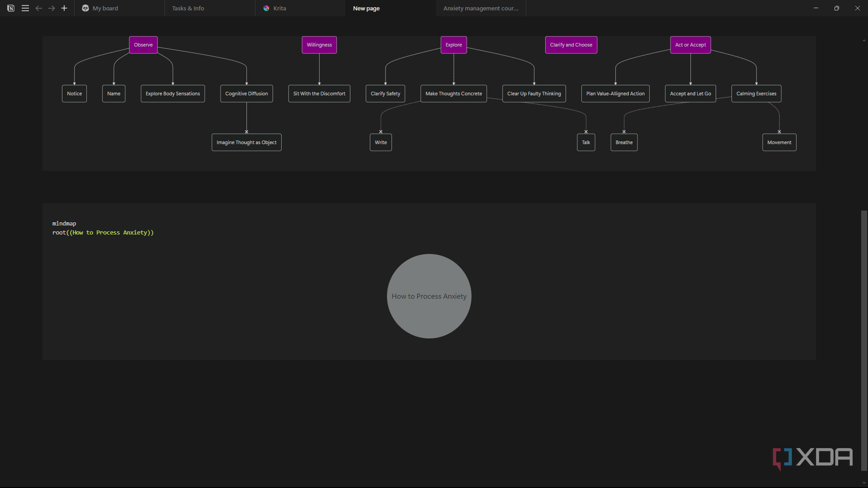Switch to the Tasks & Info tab
Image resolution: width=868 pixels, height=488 pixels.
210,8
